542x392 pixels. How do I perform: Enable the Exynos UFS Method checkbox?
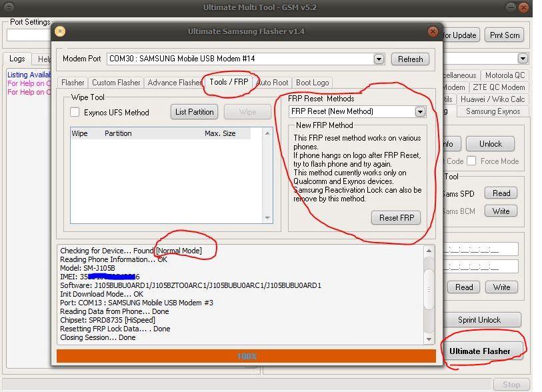[75, 112]
